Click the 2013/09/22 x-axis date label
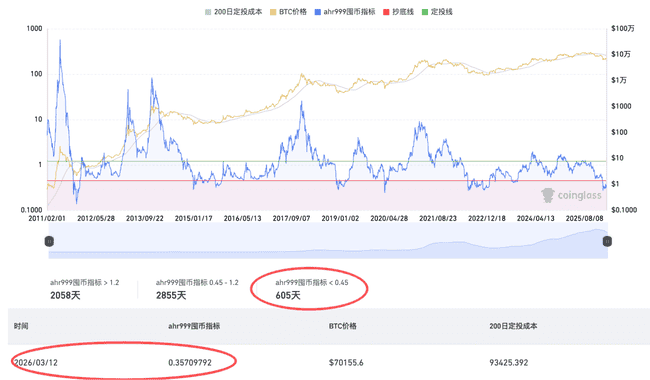Viewport: 650px width, 380px height. pyautogui.click(x=145, y=218)
